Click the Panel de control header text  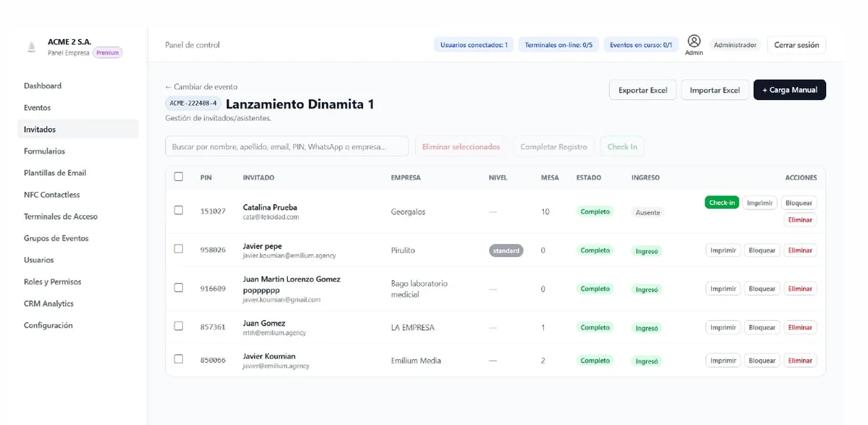pos(192,45)
